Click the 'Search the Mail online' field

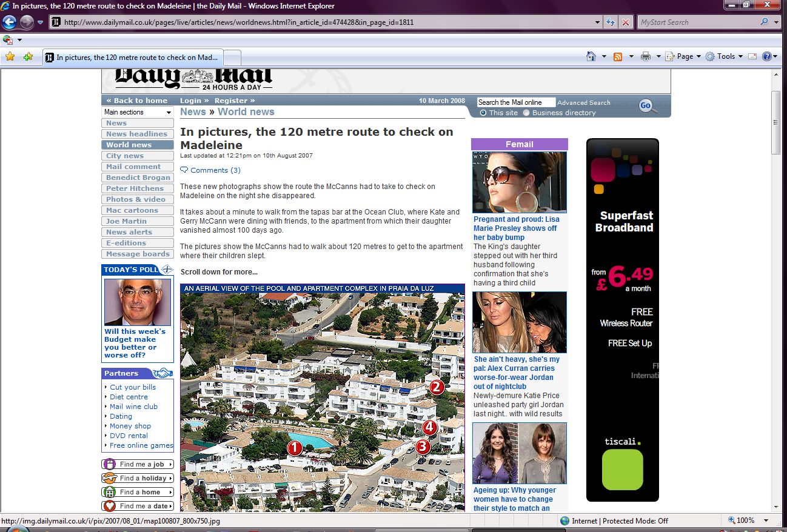click(515, 102)
